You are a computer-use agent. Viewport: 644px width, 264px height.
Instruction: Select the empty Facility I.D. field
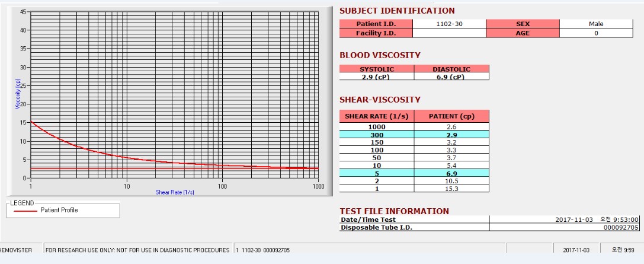[x=449, y=33]
